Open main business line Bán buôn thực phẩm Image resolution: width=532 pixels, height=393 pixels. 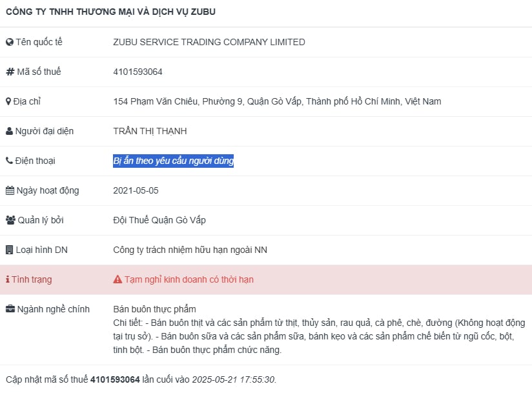coord(154,309)
